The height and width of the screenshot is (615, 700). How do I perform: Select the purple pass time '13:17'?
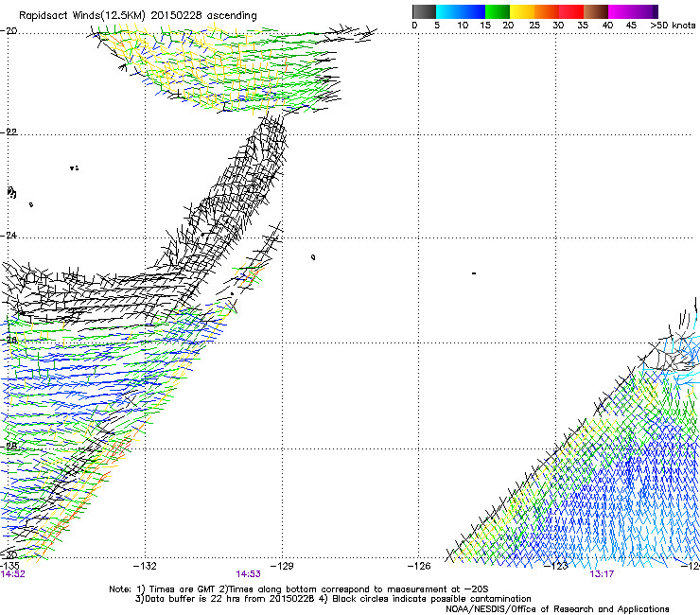point(602,574)
